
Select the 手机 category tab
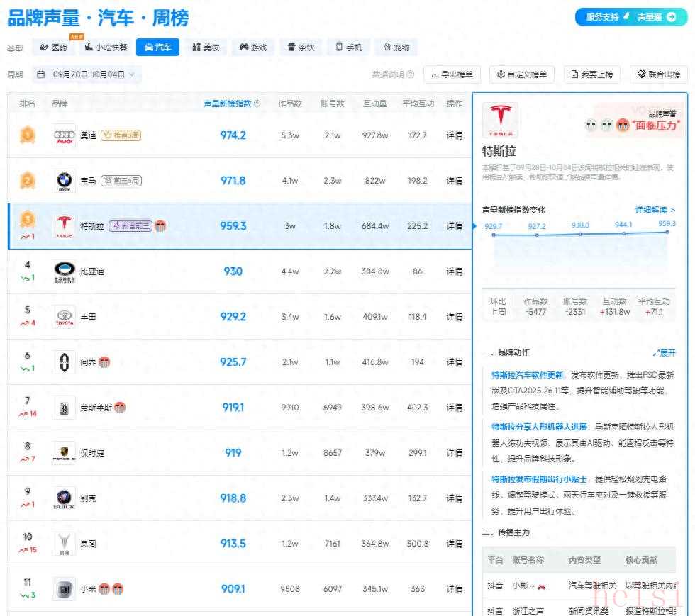tap(349, 47)
